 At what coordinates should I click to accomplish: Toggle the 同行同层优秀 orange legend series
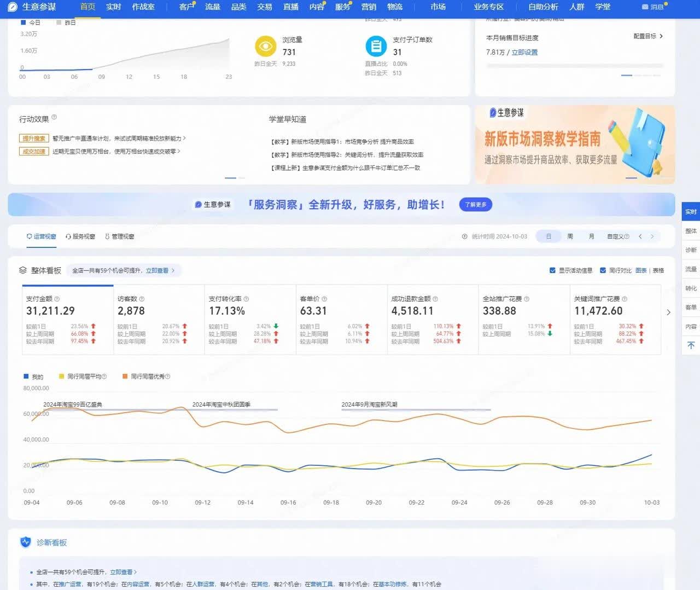[x=144, y=377]
